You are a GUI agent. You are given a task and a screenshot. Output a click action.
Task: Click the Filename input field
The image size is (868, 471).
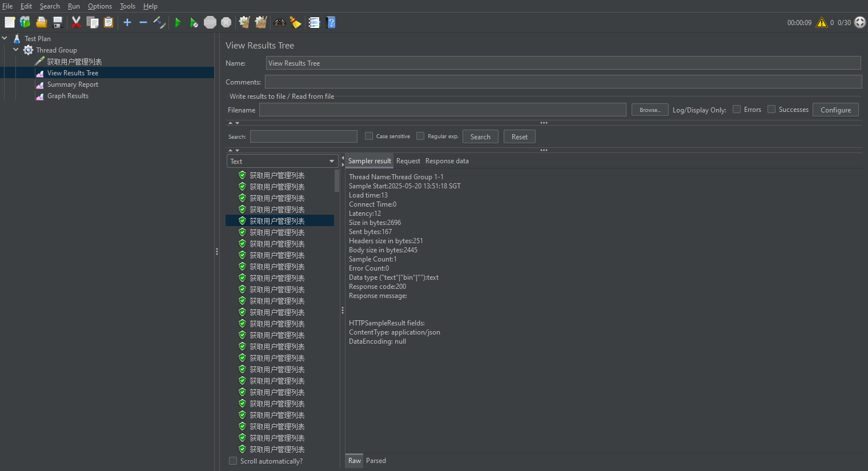pyautogui.click(x=443, y=110)
